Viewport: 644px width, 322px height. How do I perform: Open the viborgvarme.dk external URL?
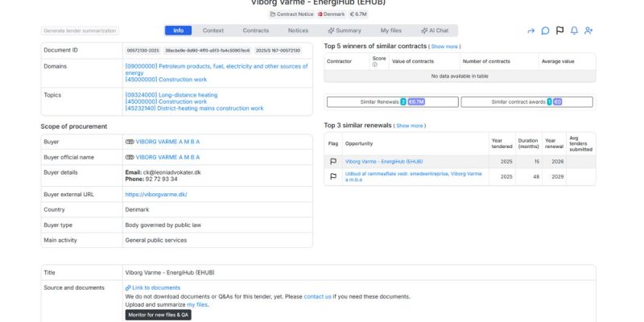pyautogui.click(x=156, y=194)
